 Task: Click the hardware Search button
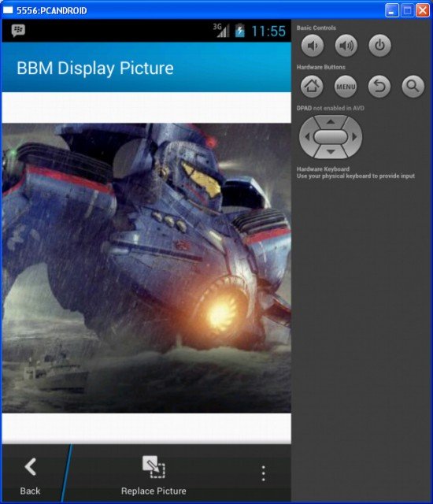click(413, 87)
